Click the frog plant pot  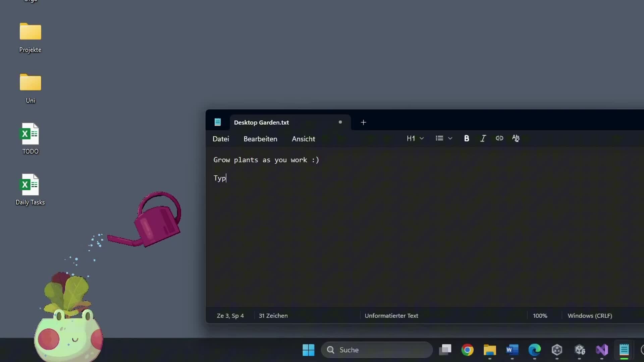[x=69, y=337]
